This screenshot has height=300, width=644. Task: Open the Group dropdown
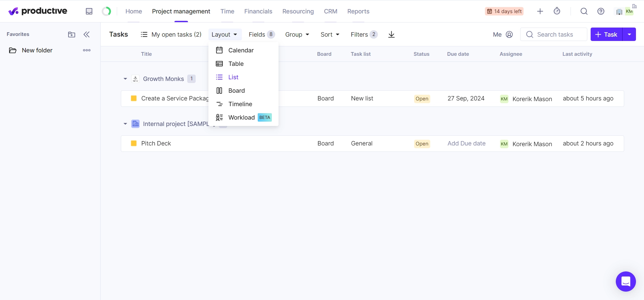[297, 35]
